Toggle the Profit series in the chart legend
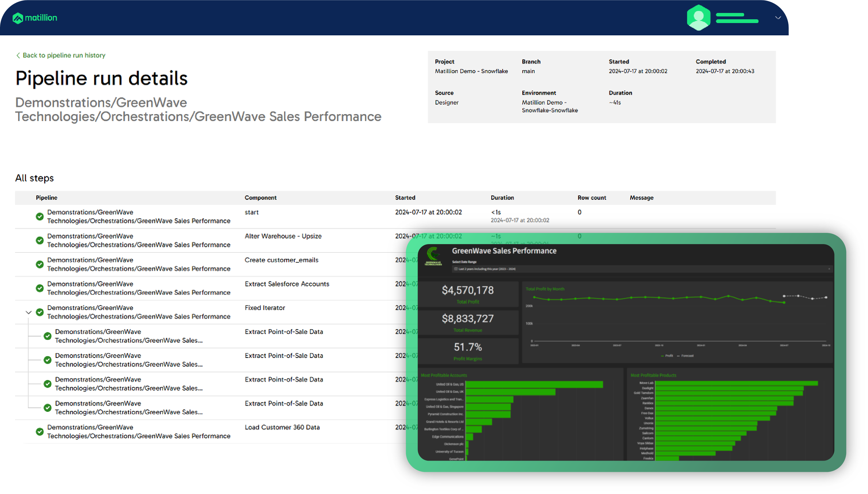 tap(668, 356)
